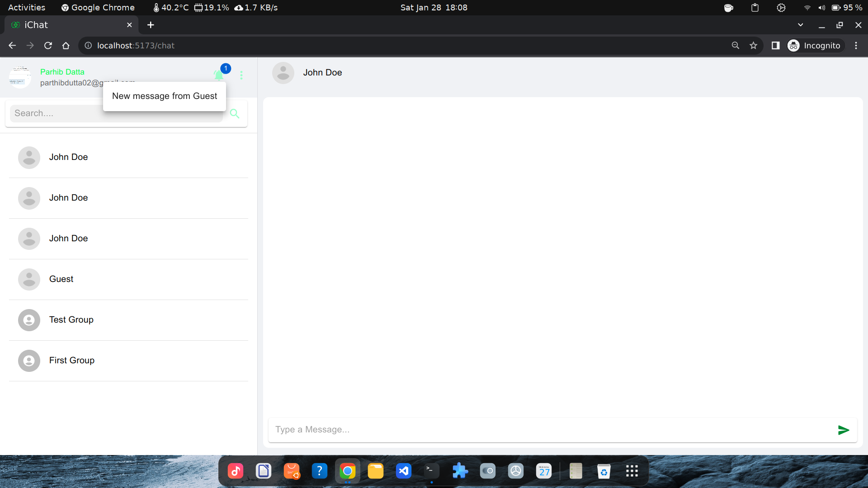Click the search magnifier icon
This screenshot has width=868, height=488.
click(x=234, y=114)
